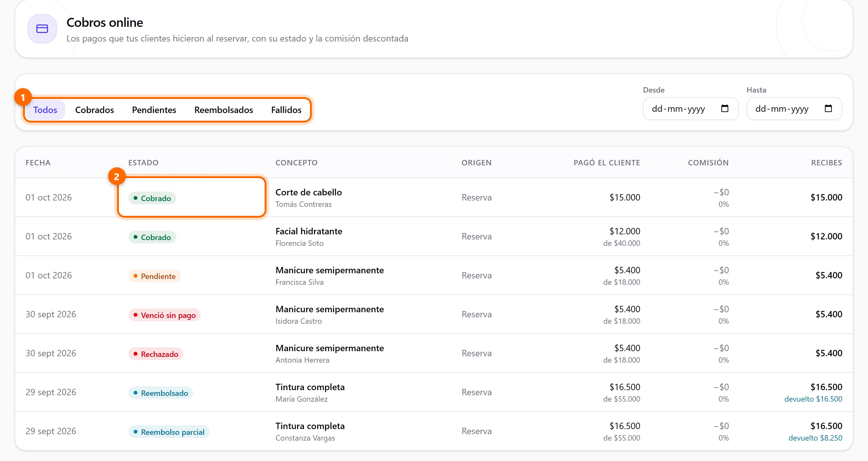Click the ORIGEN column header
Screen dimensions: 868x461
tap(477, 162)
